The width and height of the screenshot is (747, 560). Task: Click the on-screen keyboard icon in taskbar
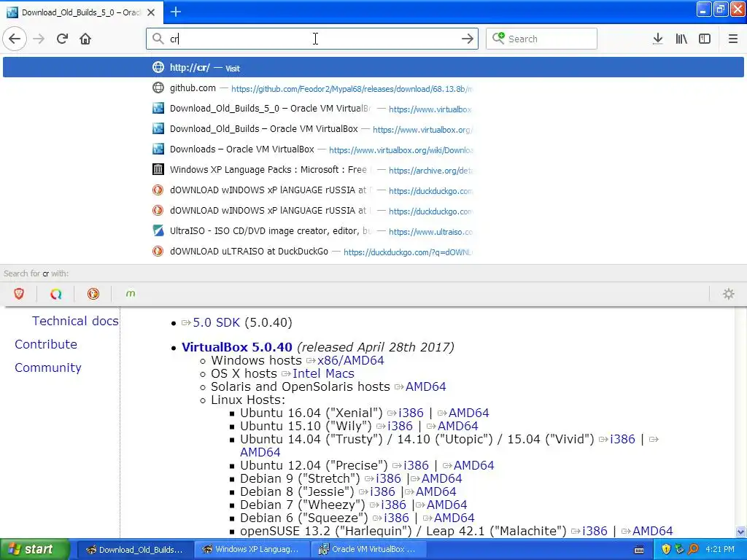click(x=639, y=550)
